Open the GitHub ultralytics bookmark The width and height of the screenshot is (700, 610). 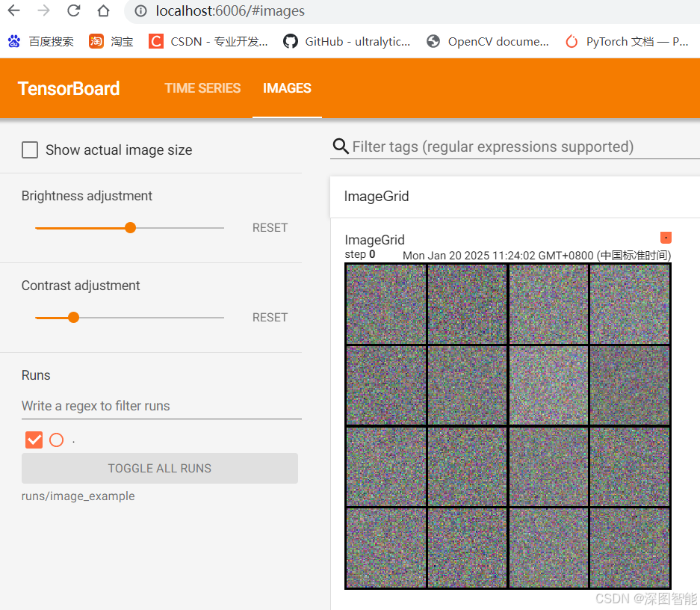347,42
